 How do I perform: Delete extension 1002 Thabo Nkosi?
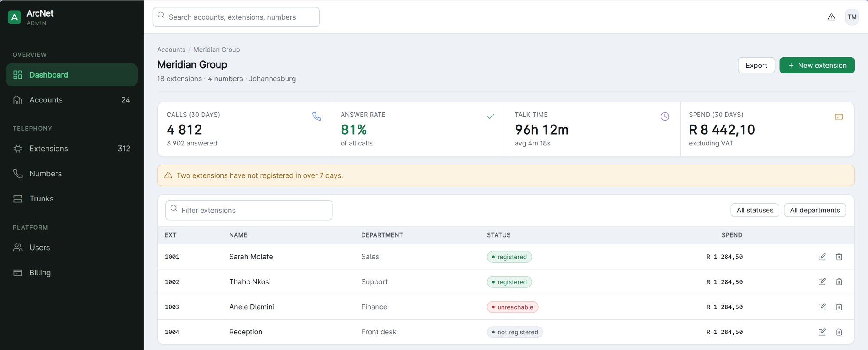pos(839,282)
